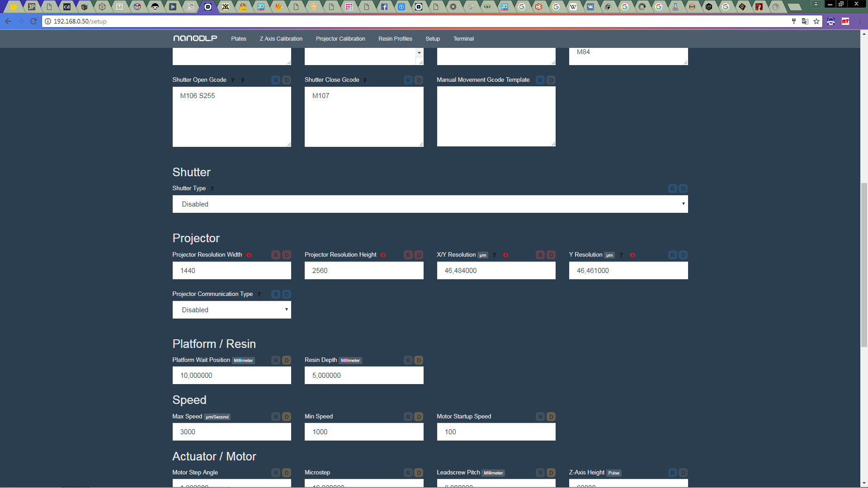Click help icon next to X/Y Resolution
This screenshot has width=868, height=488.
495,255
